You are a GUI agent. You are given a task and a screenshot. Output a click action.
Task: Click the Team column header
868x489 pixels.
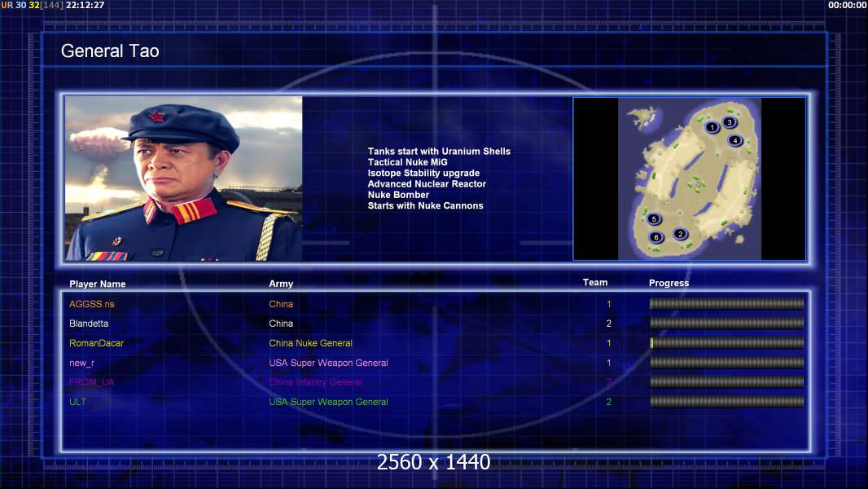click(x=595, y=283)
